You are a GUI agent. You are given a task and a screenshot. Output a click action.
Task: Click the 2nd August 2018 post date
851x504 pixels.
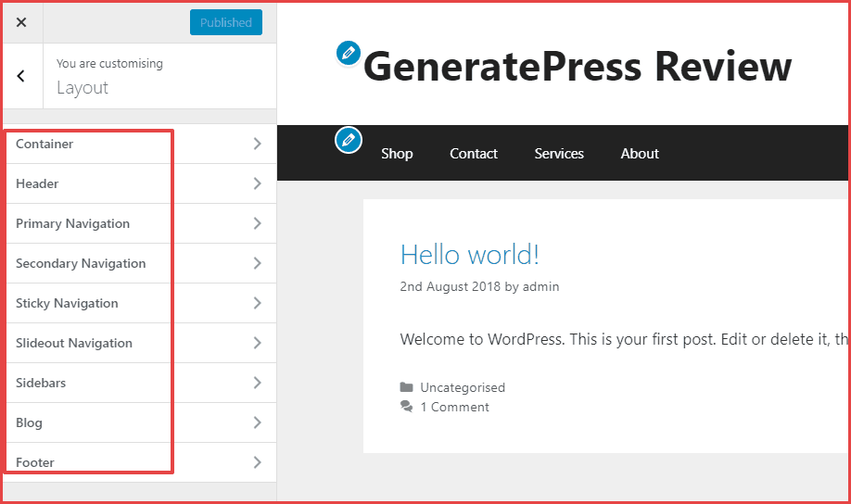pos(450,286)
